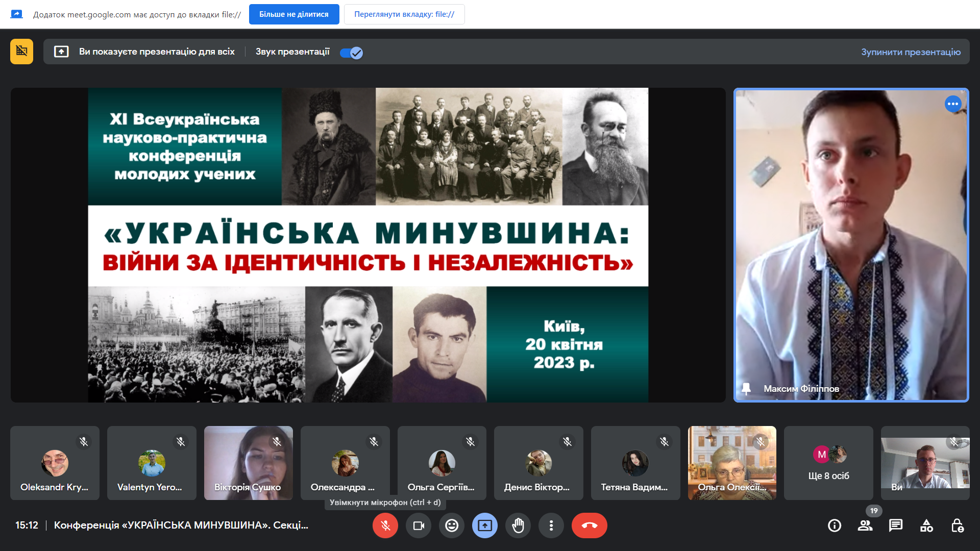Toggle the camera button
The image size is (980, 551).
(419, 525)
